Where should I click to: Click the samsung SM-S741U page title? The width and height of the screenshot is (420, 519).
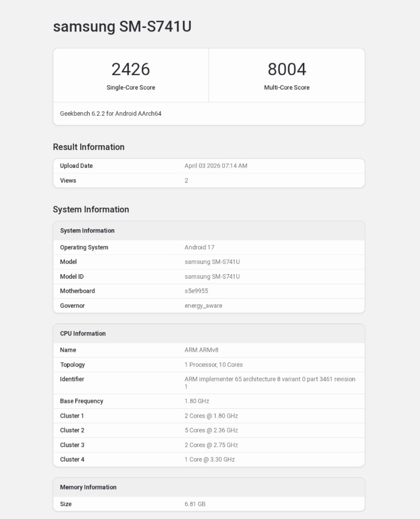[x=122, y=27]
